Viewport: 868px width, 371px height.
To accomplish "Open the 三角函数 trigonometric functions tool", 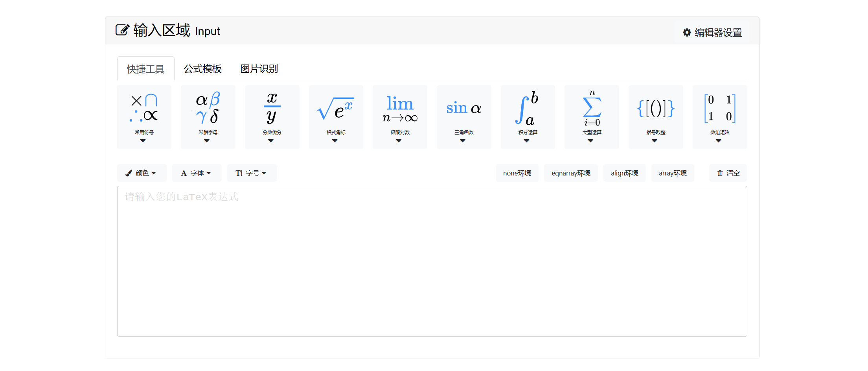I will (x=464, y=117).
